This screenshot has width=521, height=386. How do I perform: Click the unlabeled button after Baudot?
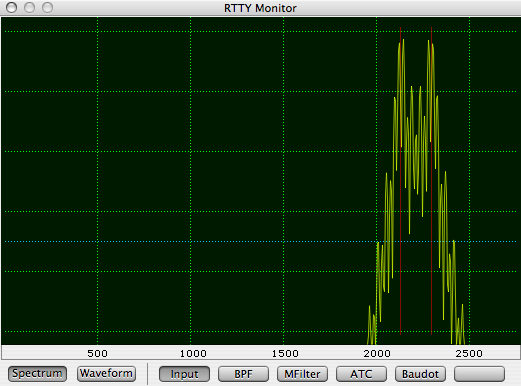pyautogui.click(x=479, y=374)
